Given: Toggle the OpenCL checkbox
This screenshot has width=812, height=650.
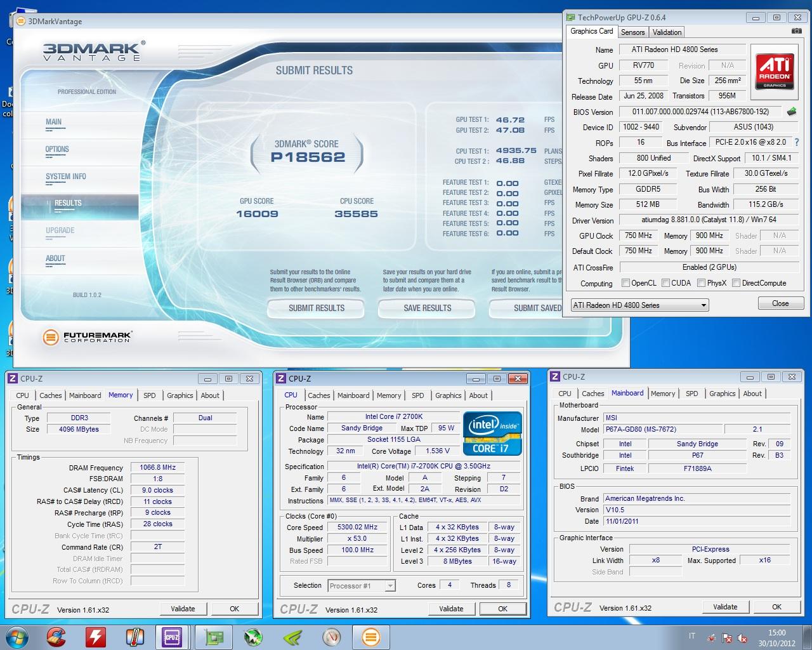Looking at the screenshot, I should [x=625, y=283].
